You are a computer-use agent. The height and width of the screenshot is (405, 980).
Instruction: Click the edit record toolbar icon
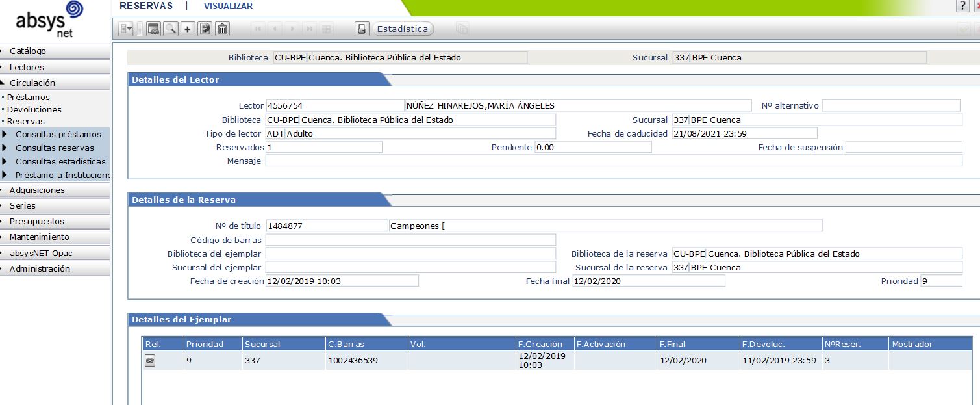coord(205,29)
